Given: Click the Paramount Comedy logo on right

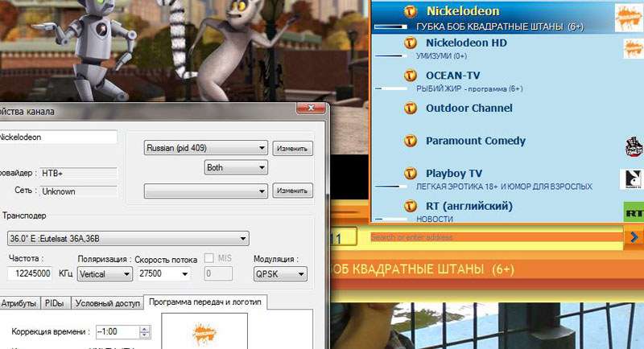Looking at the screenshot, I should pos(634,146).
